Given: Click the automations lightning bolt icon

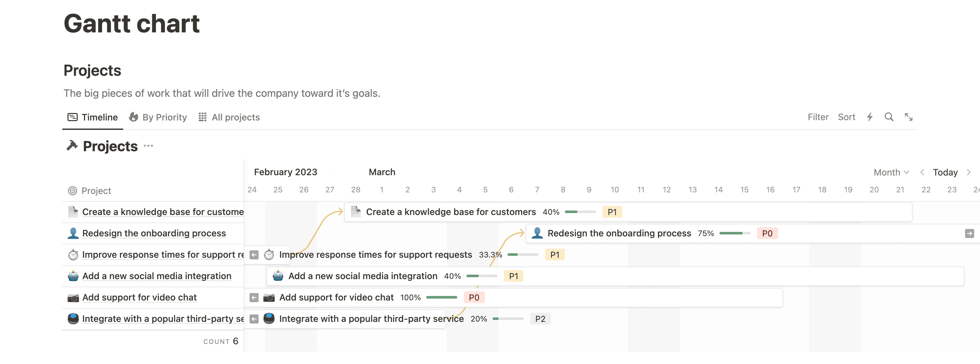Looking at the screenshot, I should [x=869, y=117].
